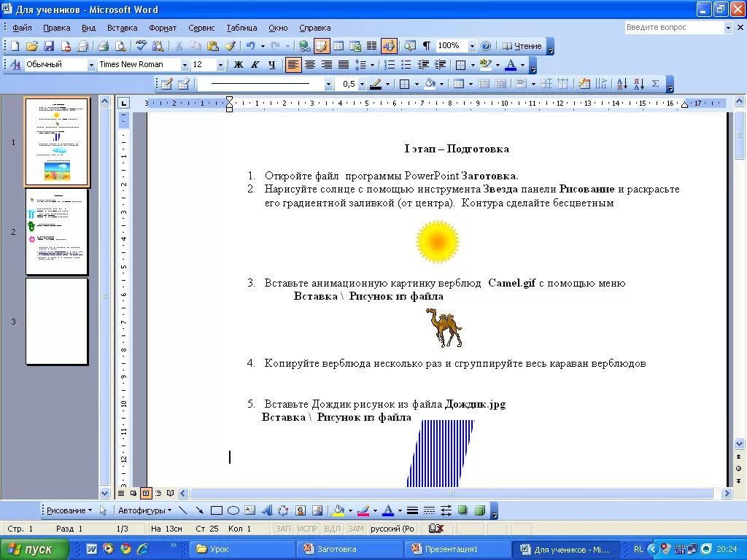747x560 pixels.
Task: Paste from clipboard icon
Action: pos(213,46)
